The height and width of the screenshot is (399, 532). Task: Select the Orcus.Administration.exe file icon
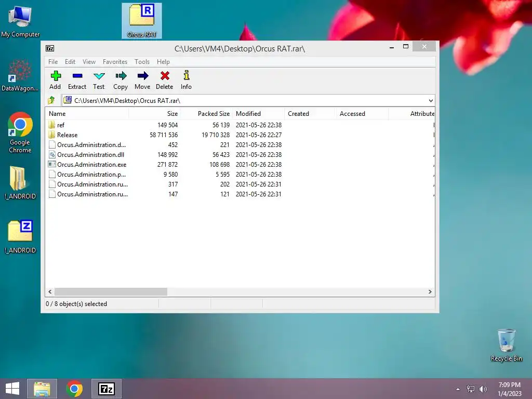tap(52, 165)
